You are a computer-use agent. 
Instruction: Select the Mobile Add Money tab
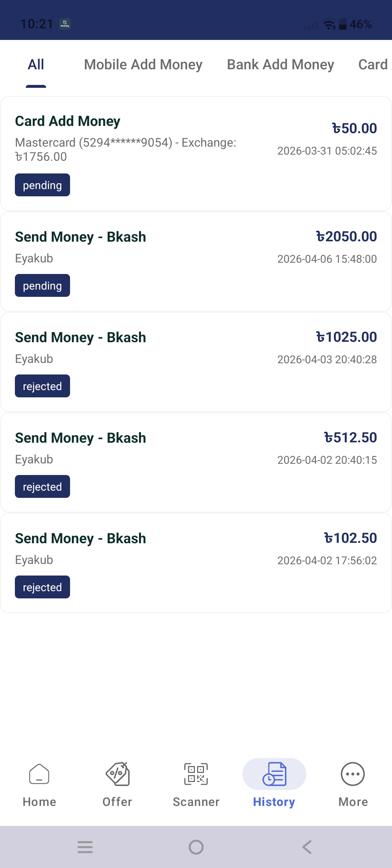(143, 65)
